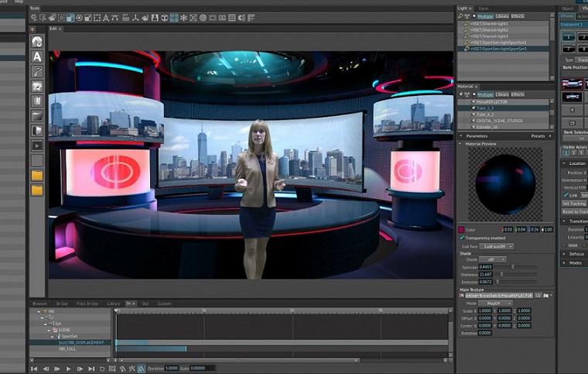Click the Presets button in Parameters
This screenshot has height=374, width=588.
click(x=538, y=136)
